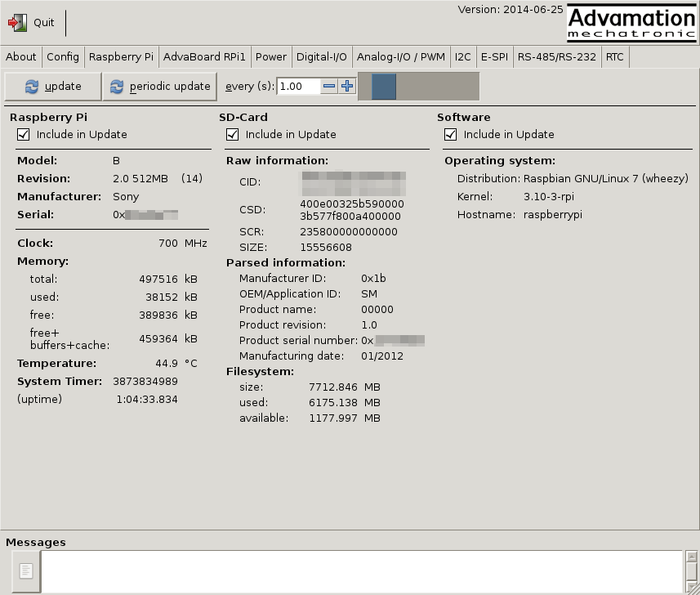Open the I2C tab

pyautogui.click(x=463, y=57)
